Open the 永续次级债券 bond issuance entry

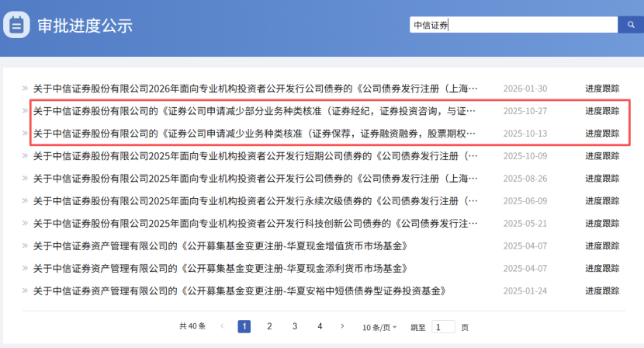(x=256, y=201)
